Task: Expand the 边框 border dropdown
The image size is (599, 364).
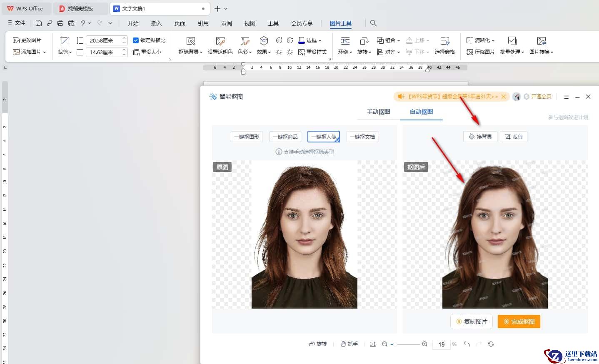Action: pos(320,41)
